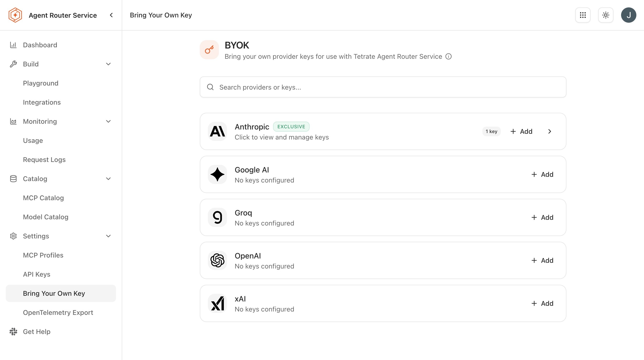Screen dimensions: 644x360
Task: Open the Dashboard page
Action: (x=61, y=45)
